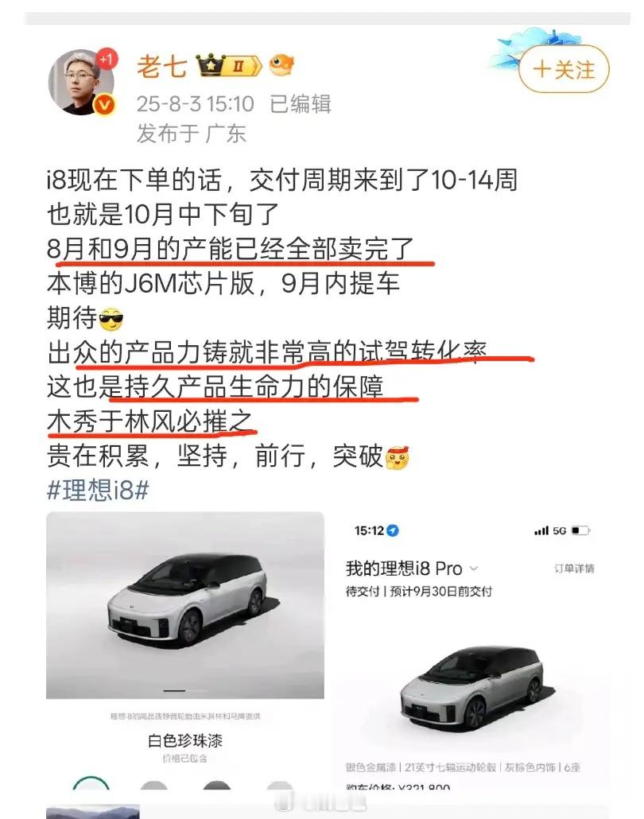Open the crown membership level badge
Image resolution: width=644 pixels, height=819 pixels.
228,66
